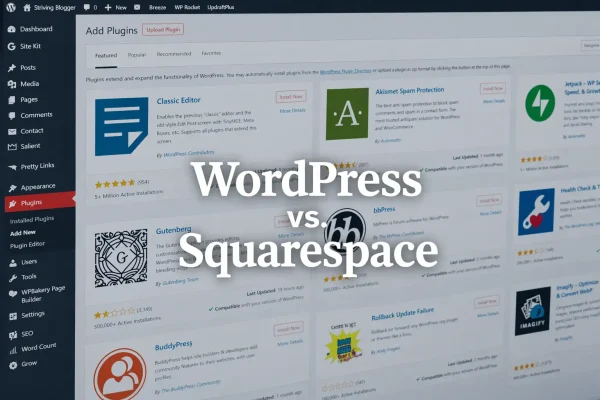The height and width of the screenshot is (400, 600).
Task: Click the Classic Editor plugin icon
Action: pos(121,128)
